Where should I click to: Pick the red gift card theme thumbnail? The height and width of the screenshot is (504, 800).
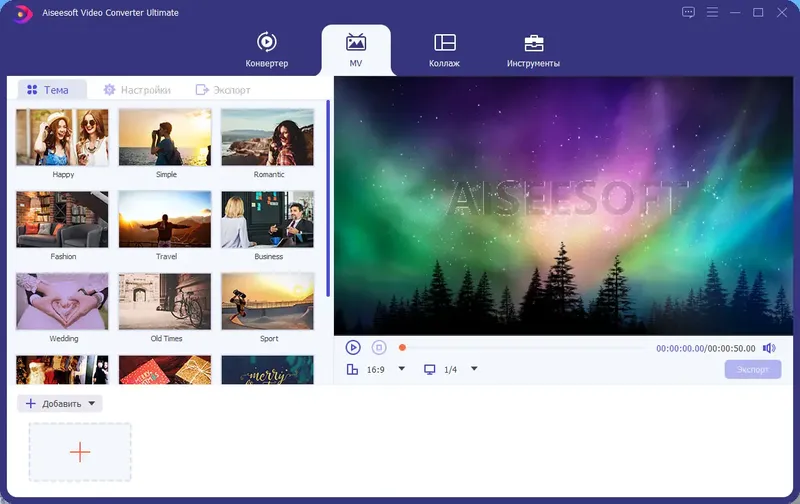[165, 370]
